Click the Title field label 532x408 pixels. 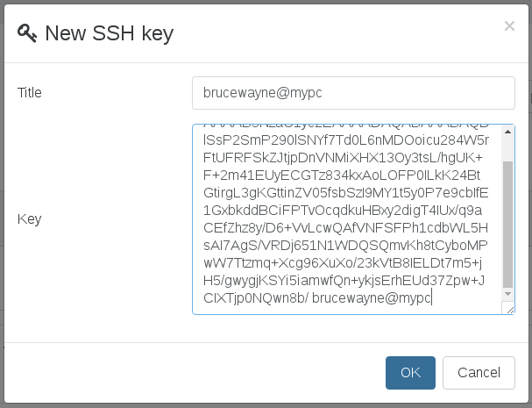30,93
